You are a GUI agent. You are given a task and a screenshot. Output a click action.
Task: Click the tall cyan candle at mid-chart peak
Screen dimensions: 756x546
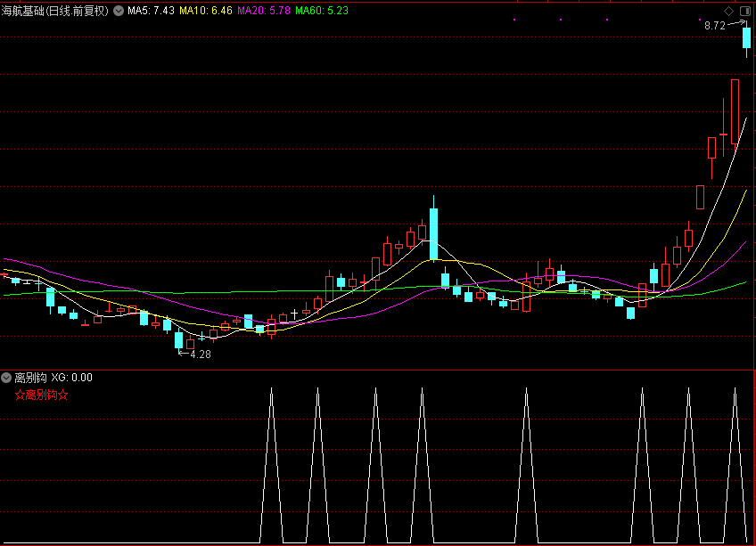(434, 233)
